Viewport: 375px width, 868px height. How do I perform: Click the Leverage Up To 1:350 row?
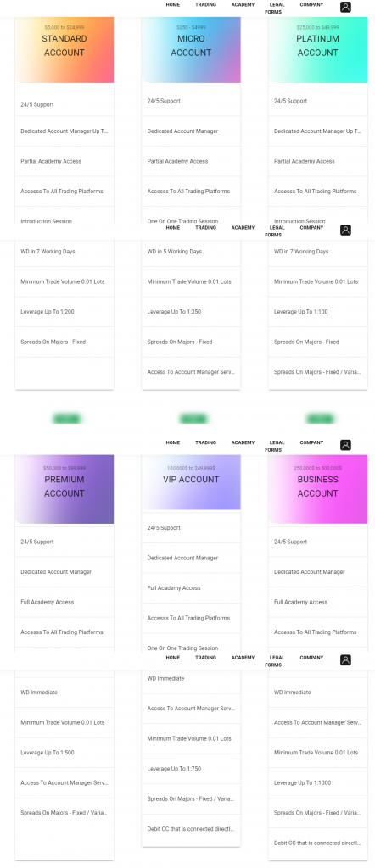coord(191,312)
